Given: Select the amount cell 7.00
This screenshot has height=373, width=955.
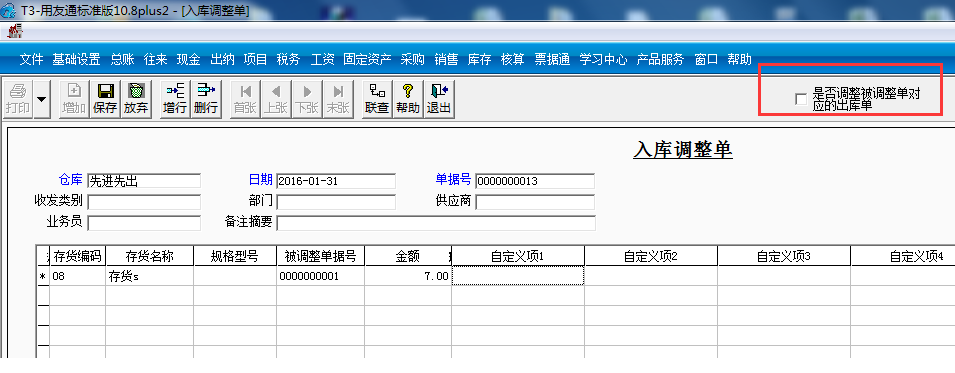Looking at the screenshot, I should tap(407, 276).
